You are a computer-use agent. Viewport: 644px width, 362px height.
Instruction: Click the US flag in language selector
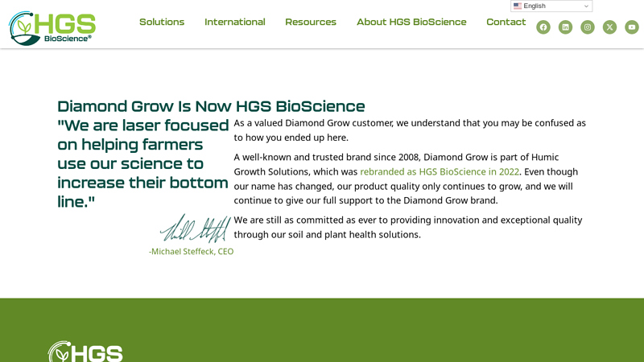pos(518,6)
